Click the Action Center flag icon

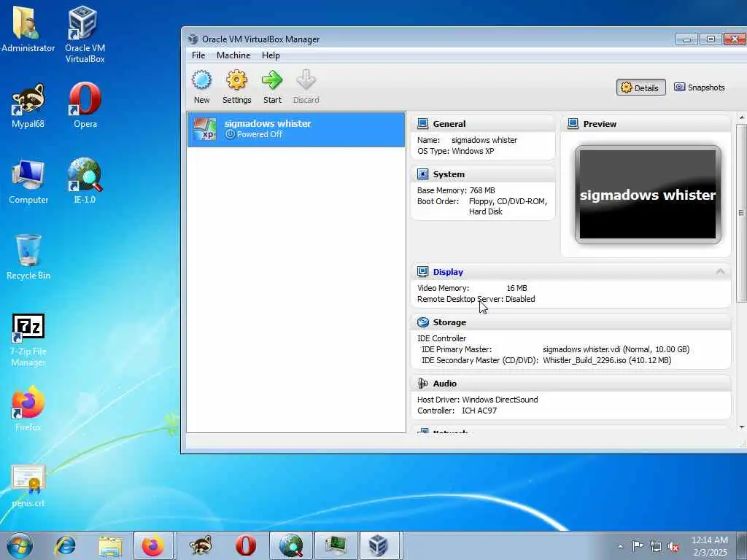point(638,546)
